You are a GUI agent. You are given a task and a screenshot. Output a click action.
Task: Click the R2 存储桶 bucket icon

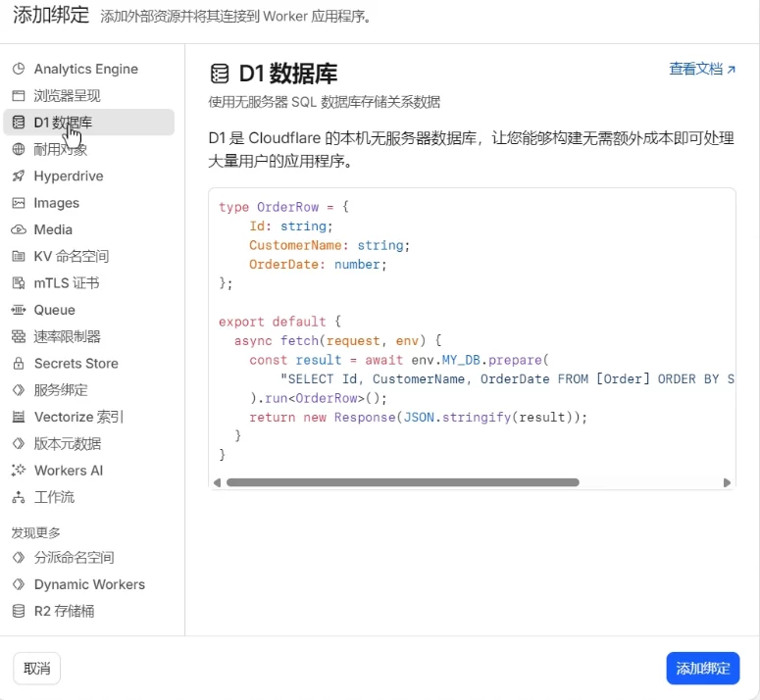click(18, 611)
